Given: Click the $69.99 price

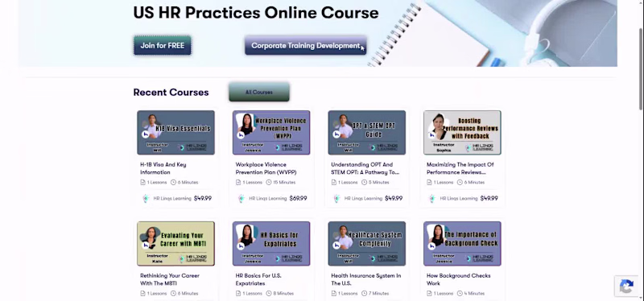Looking at the screenshot, I should point(298,198).
